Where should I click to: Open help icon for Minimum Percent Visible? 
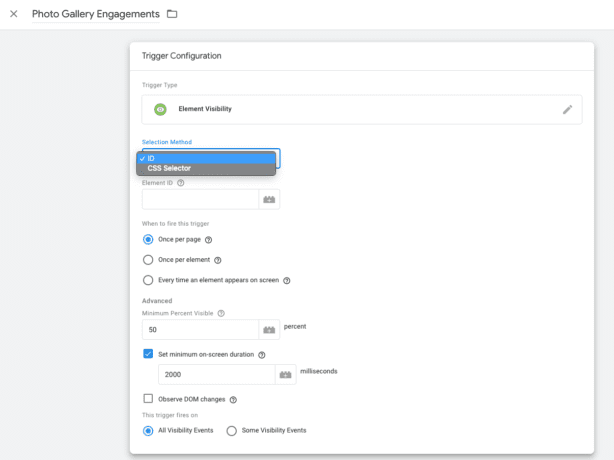(x=221, y=313)
